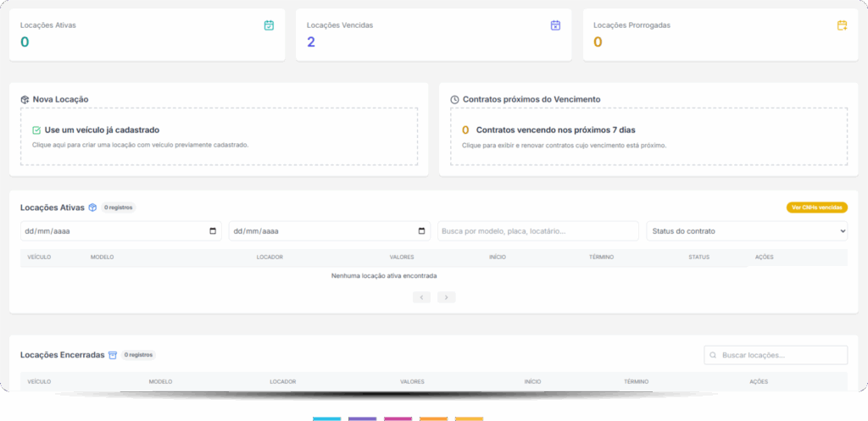Click the purple color block at the bottom

pos(362,418)
